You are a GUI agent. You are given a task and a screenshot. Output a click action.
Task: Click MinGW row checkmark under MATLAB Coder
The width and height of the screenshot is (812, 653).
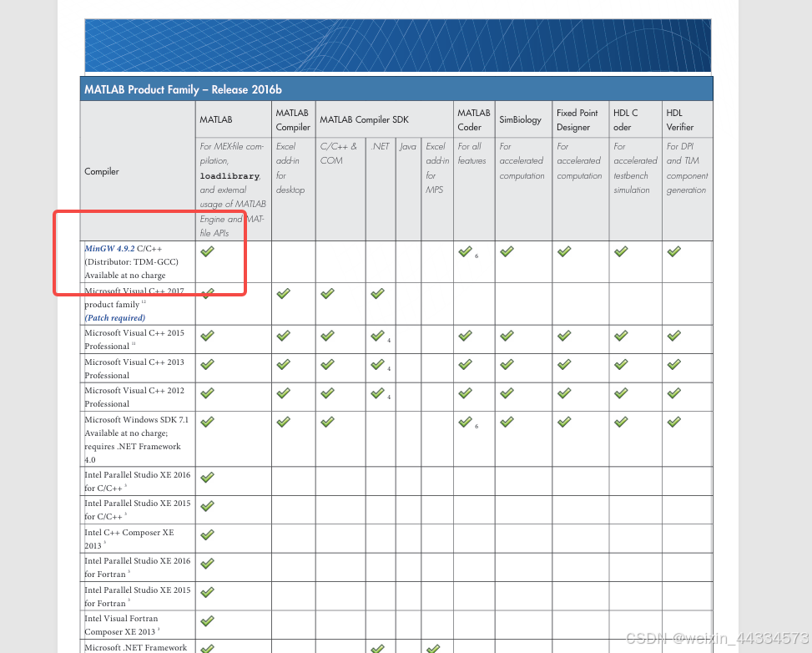click(465, 251)
